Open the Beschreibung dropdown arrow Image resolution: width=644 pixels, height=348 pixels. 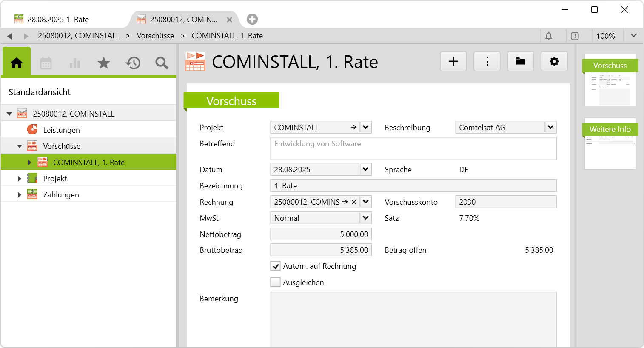click(x=550, y=127)
